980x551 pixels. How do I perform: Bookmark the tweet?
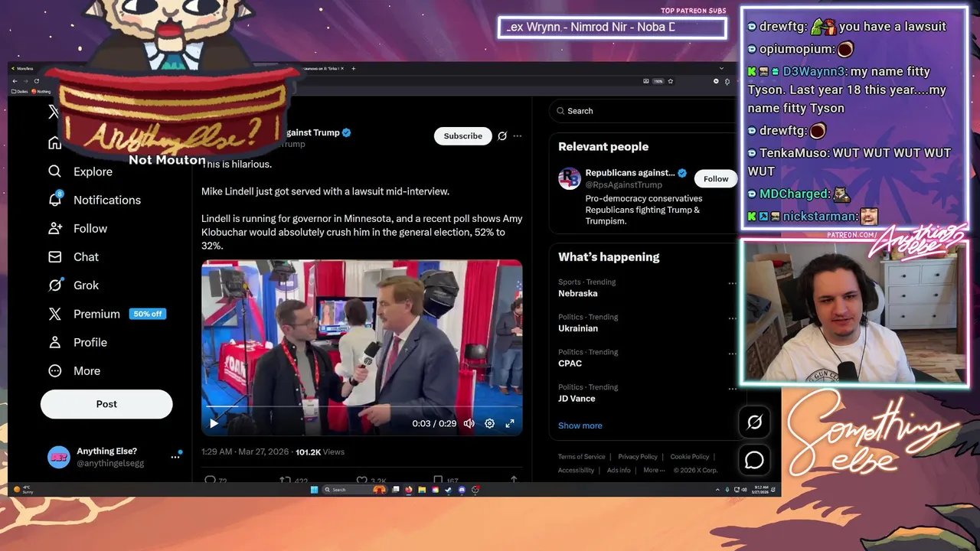coord(438,481)
